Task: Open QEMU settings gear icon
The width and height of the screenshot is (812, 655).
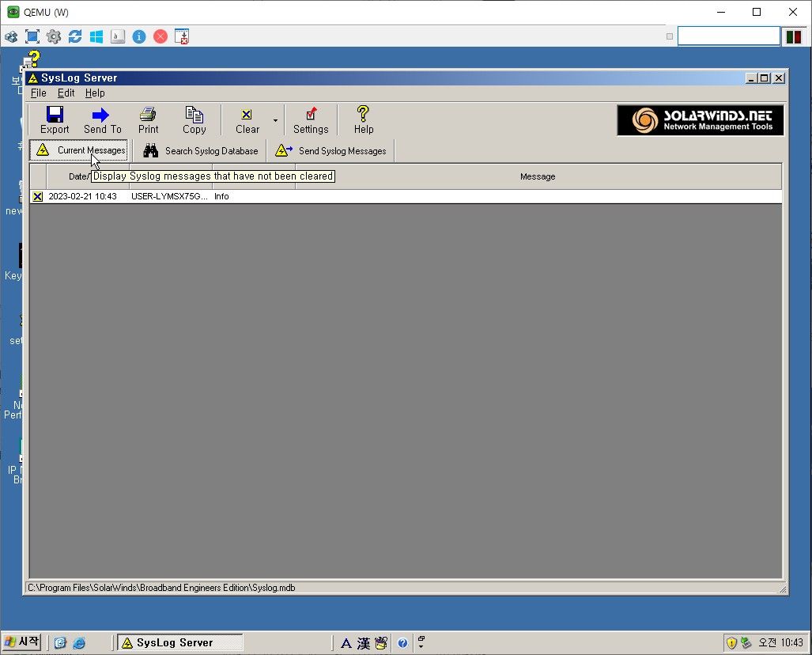Action: [x=53, y=36]
